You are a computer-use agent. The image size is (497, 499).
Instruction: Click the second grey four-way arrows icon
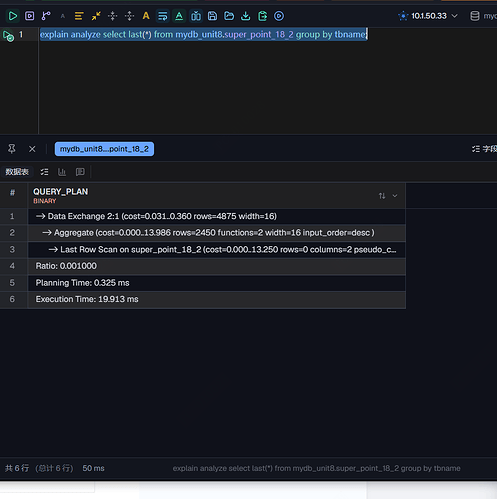tap(129, 16)
